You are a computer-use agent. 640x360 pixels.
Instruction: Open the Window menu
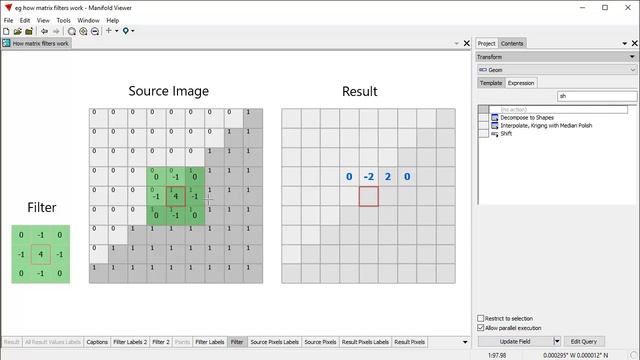[88, 20]
